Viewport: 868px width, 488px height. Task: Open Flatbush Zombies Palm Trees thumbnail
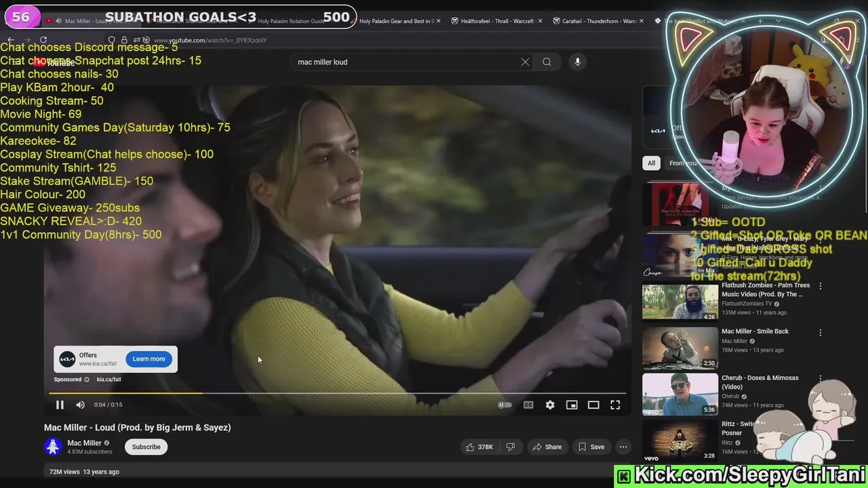pos(680,302)
